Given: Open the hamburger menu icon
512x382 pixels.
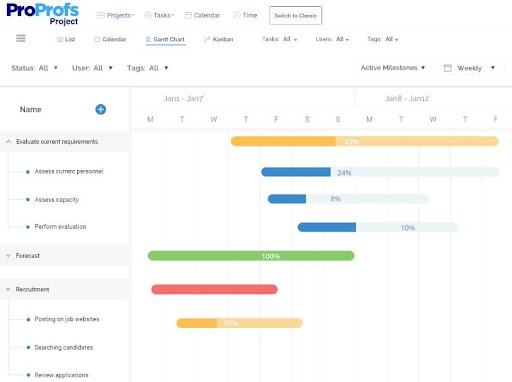Looking at the screenshot, I should 21,38.
